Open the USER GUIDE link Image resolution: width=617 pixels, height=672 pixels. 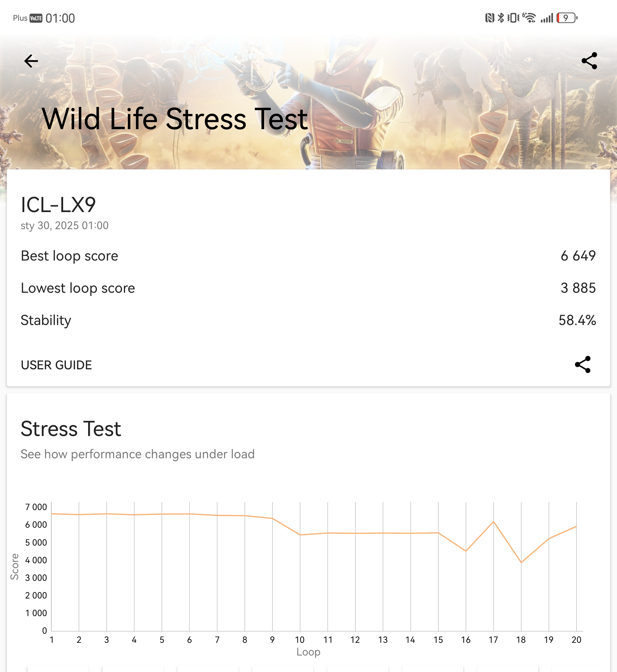[x=56, y=365]
